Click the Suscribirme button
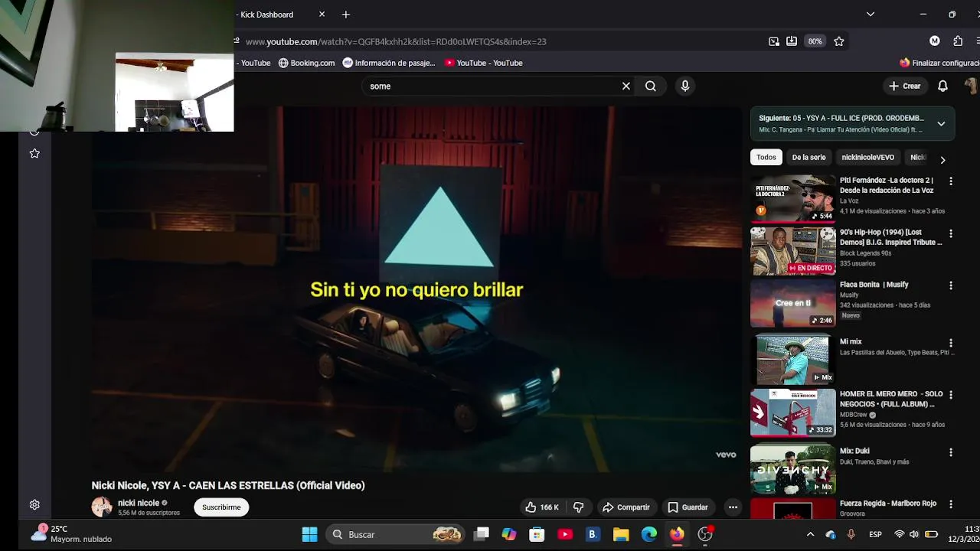 [x=221, y=507]
